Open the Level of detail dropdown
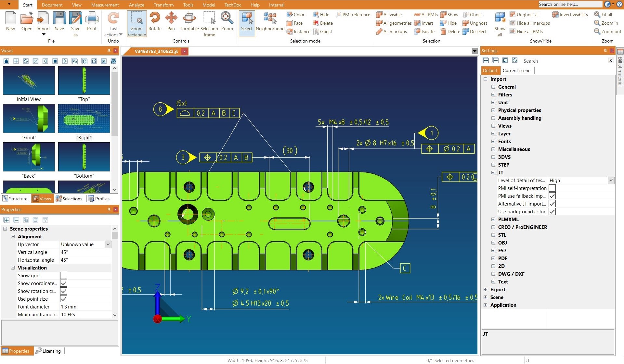Screen dimensions: 624x364 pyautogui.click(x=611, y=180)
